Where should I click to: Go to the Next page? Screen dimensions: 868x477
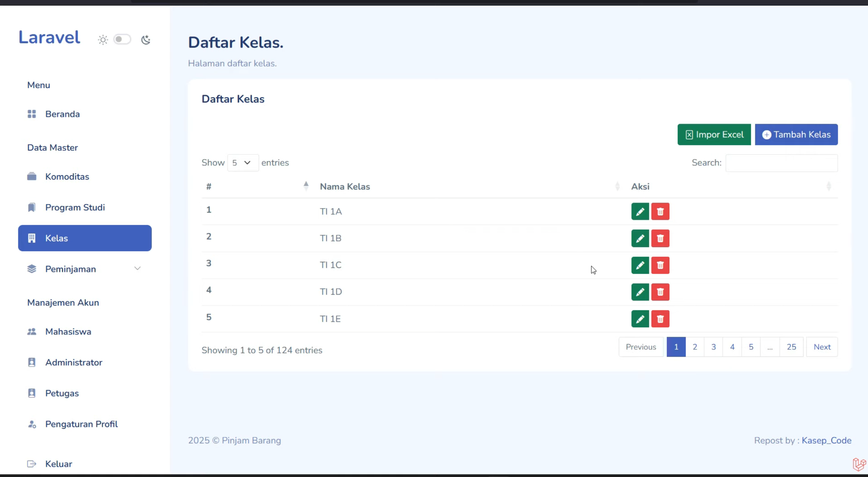pos(822,347)
